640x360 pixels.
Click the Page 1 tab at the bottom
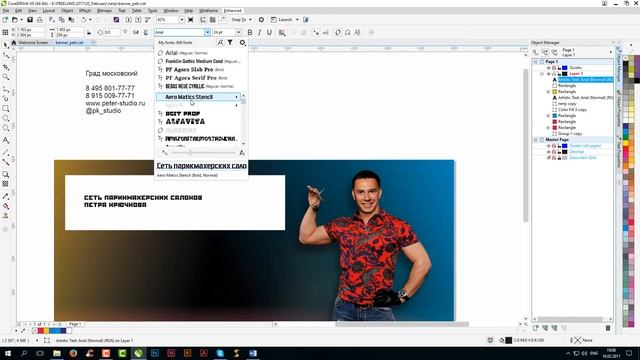(x=75, y=324)
